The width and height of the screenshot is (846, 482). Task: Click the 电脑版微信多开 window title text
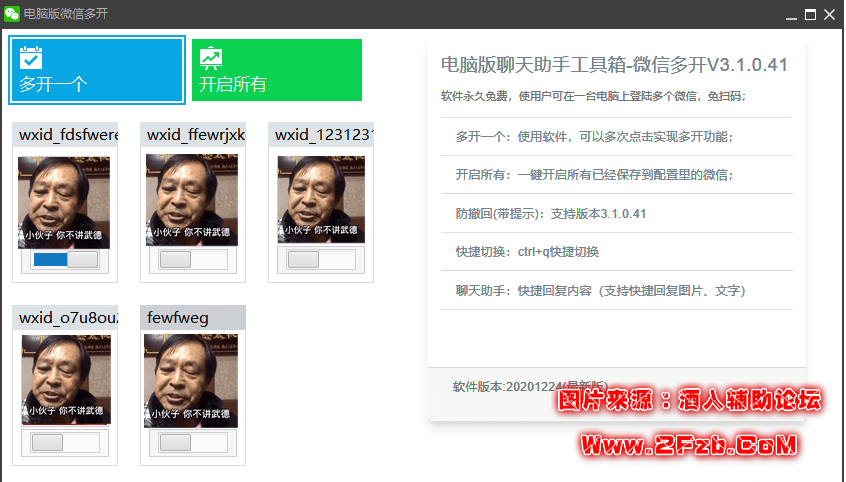pyautogui.click(x=66, y=13)
